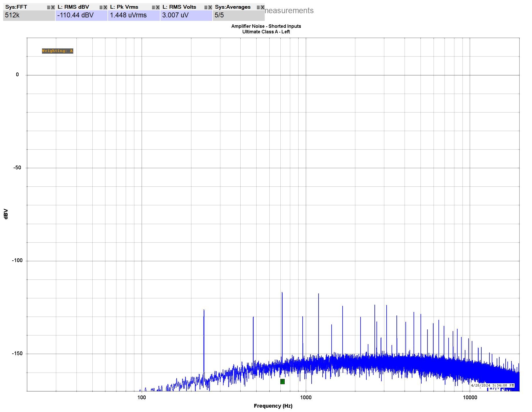This screenshot has width=532, height=412.
Task: Click the Frequency (Hz) axis label
Action: (x=273, y=406)
